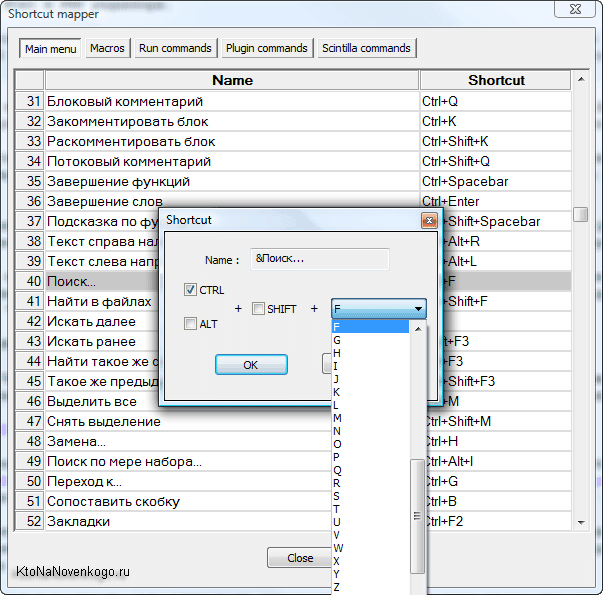
Task: Click shortcut table scrollbar down arrow
Action: pos(581,522)
